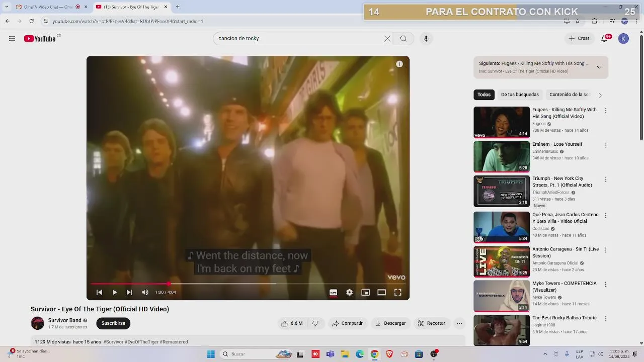Clip the video with Recortar

[x=432, y=323]
